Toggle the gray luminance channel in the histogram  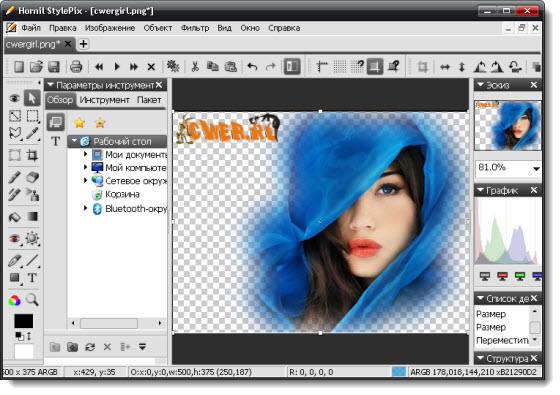[x=485, y=276]
